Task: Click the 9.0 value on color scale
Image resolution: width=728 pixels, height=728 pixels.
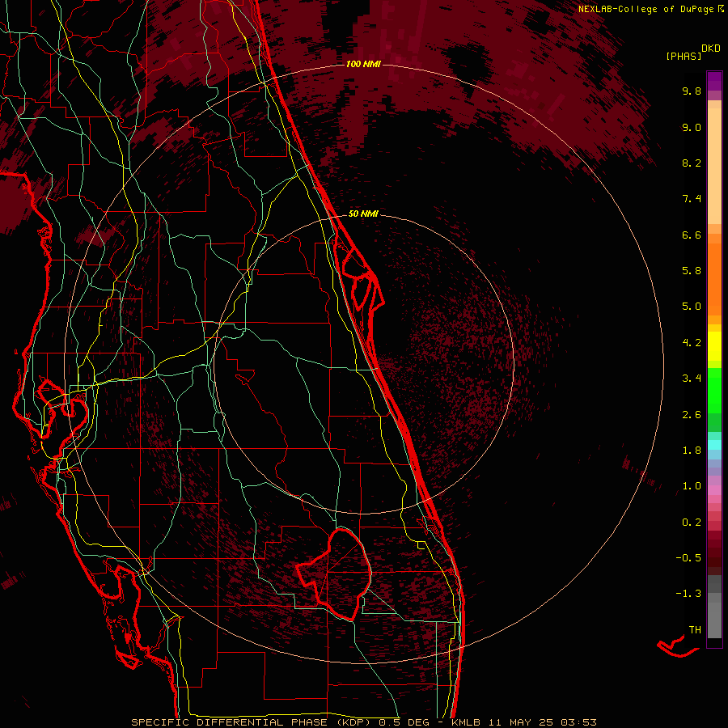Action: (x=692, y=127)
